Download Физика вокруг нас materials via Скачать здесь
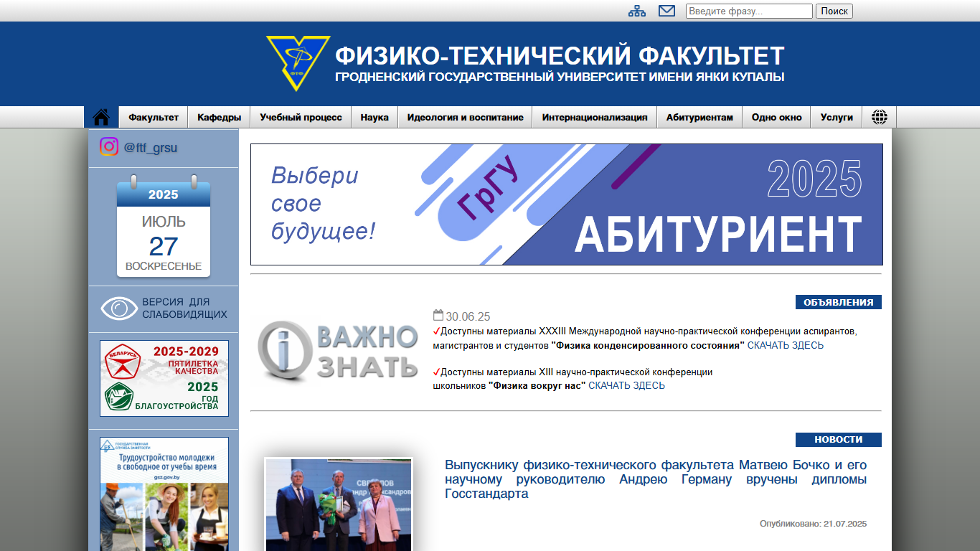The height and width of the screenshot is (551, 980). click(x=626, y=385)
